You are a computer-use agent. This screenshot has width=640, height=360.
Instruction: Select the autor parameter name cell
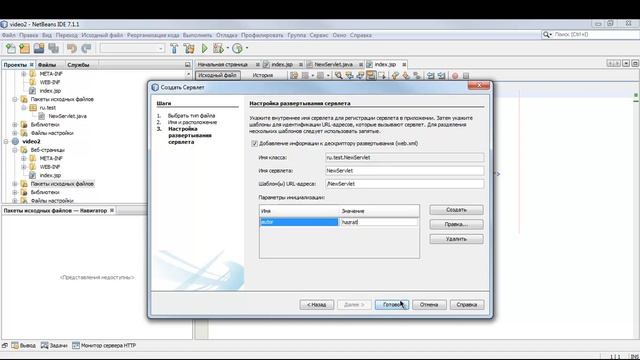(x=299, y=222)
